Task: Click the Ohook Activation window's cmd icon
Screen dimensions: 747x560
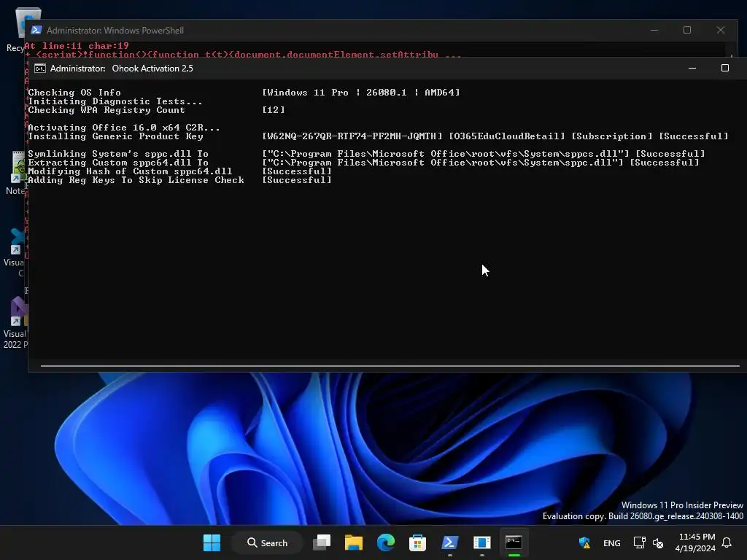Action: (x=40, y=69)
